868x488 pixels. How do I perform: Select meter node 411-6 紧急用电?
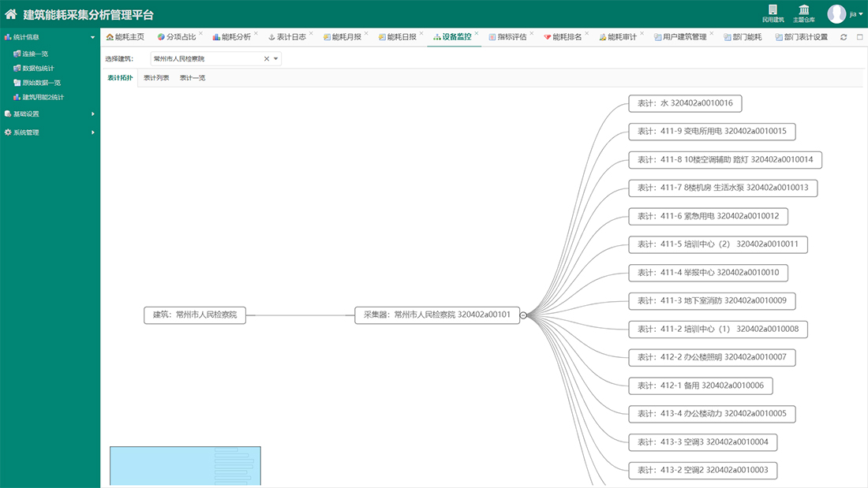pos(708,216)
